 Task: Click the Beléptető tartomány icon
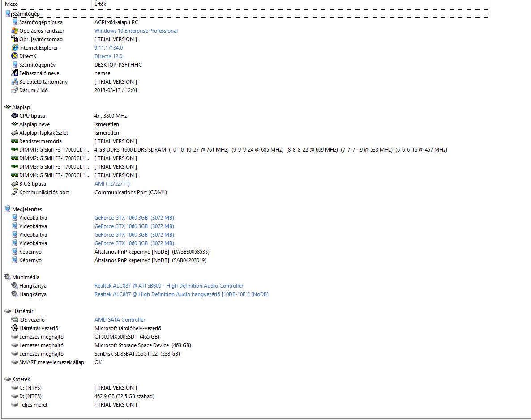pyautogui.click(x=15, y=81)
